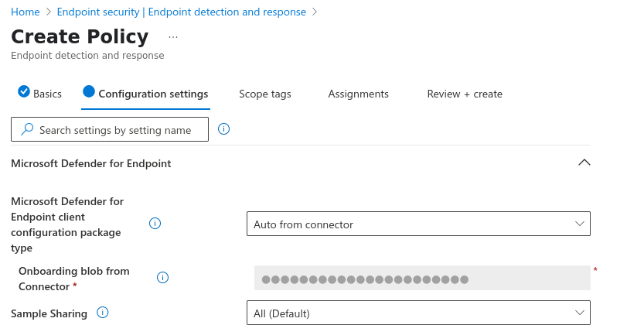Click the info icon beside search box
The width and height of the screenshot is (644, 332).
(223, 129)
